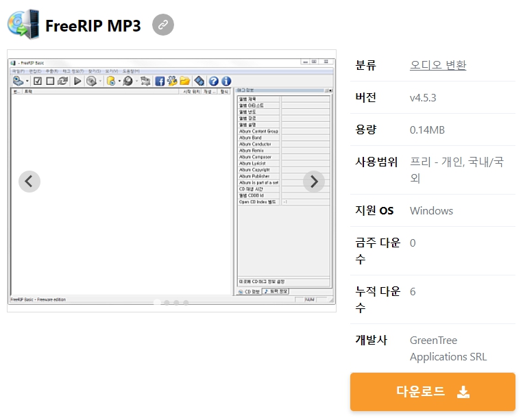Open the dropdown arrow beside the magnifier icon
This screenshot has width=523, height=420.
(x=136, y=81)
